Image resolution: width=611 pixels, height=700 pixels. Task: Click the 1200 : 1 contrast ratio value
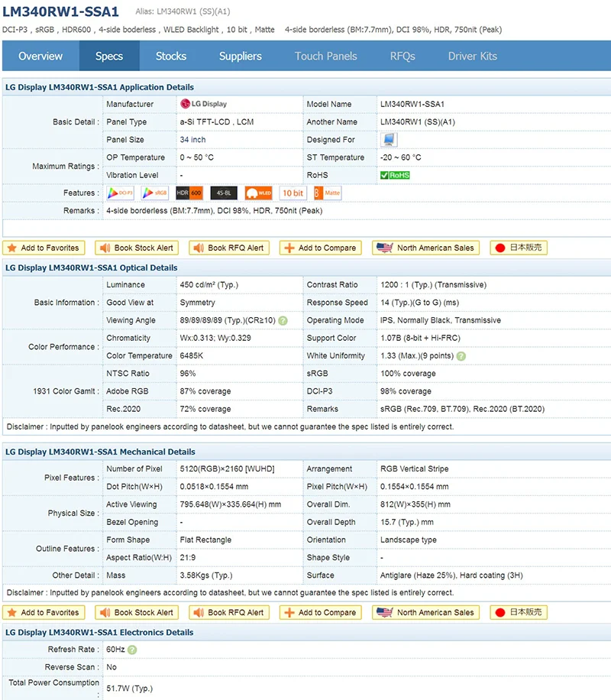tap(433, 285)
